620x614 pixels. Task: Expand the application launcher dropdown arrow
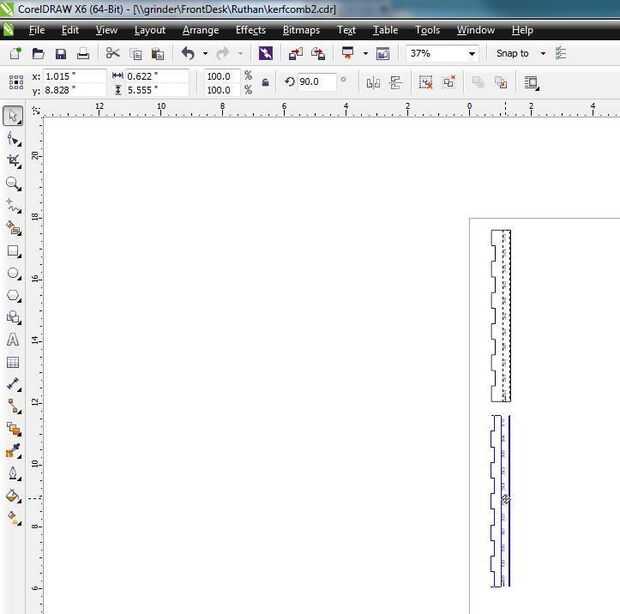coord(365,53)
